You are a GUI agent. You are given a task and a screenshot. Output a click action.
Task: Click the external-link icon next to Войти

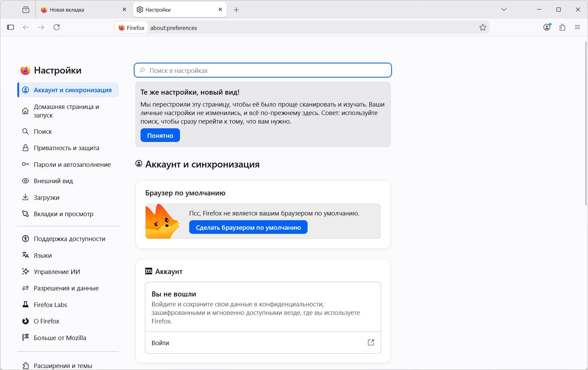pyautogui.click(x=371, y=342)
